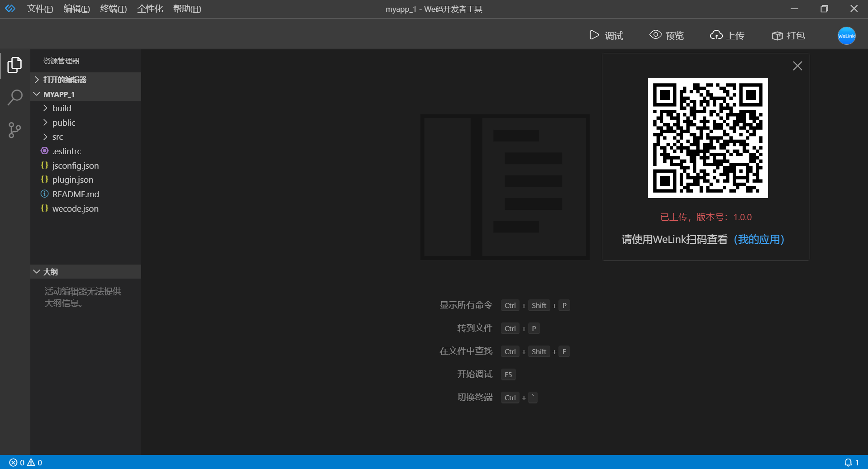Collapse the 大纲 outline section
This screenshot has height=469, width=868.
click(37, 271)
